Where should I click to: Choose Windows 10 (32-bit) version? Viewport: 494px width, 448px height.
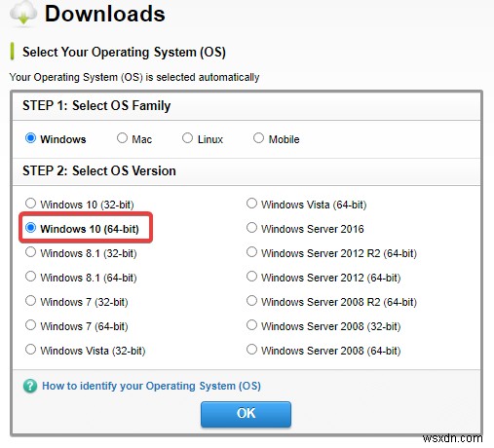click(x=30, y=204)
